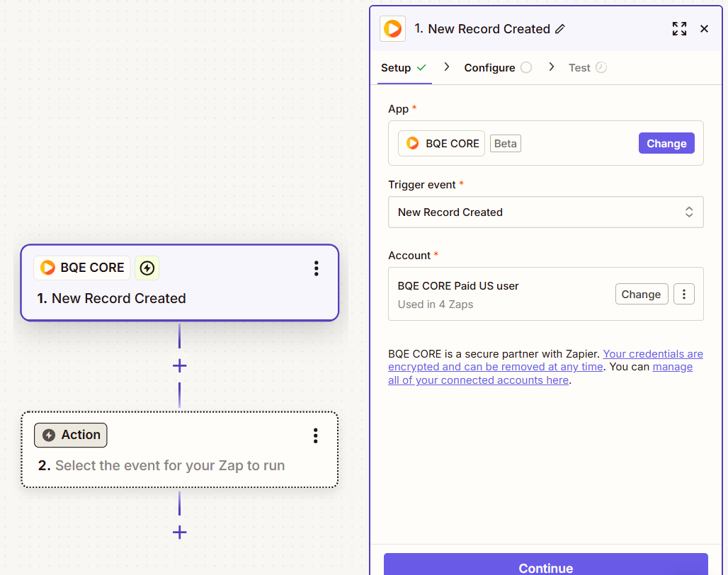Click the Change button for the App

click(x=666, y=143)
